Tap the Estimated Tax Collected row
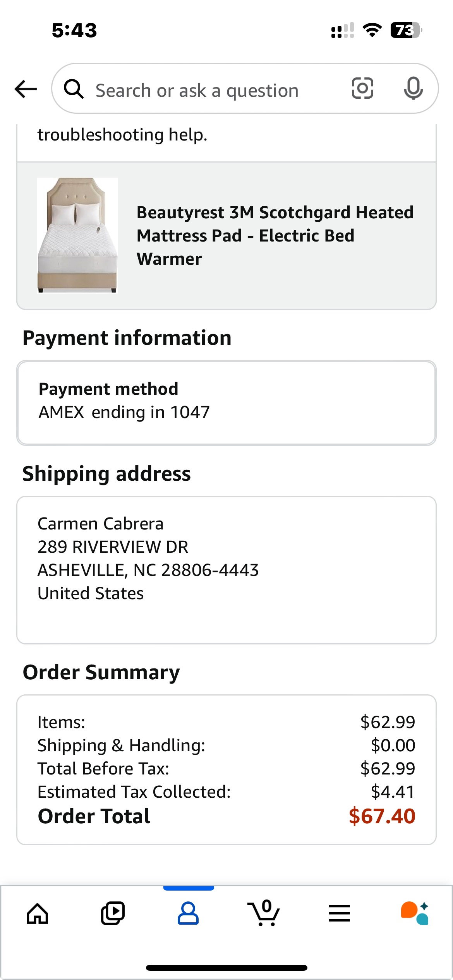 coord(226,792)
